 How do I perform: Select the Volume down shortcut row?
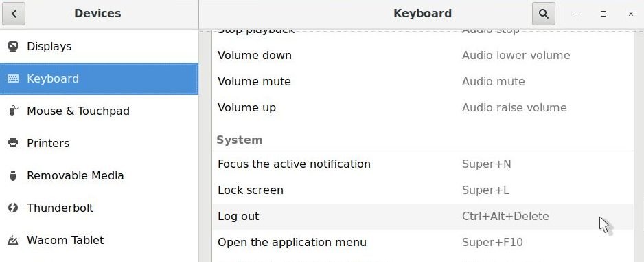pyautogui.click(x=423, y=55)
